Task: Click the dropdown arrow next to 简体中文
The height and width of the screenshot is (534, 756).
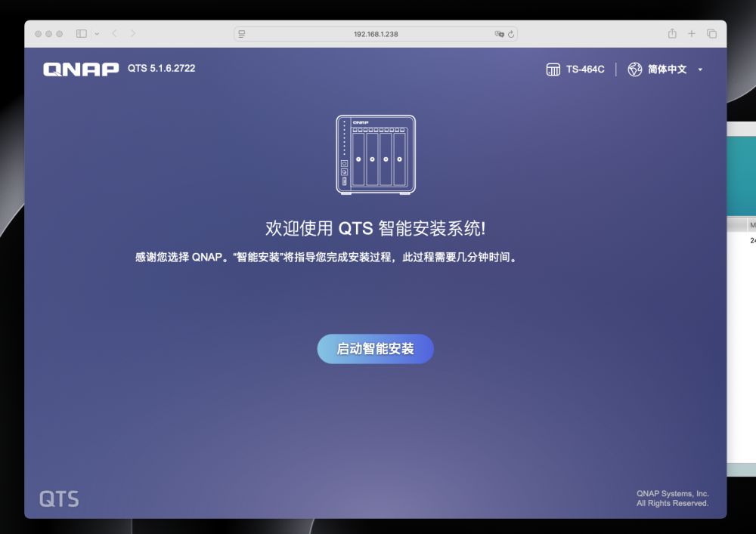Action: tap(700, 69)
